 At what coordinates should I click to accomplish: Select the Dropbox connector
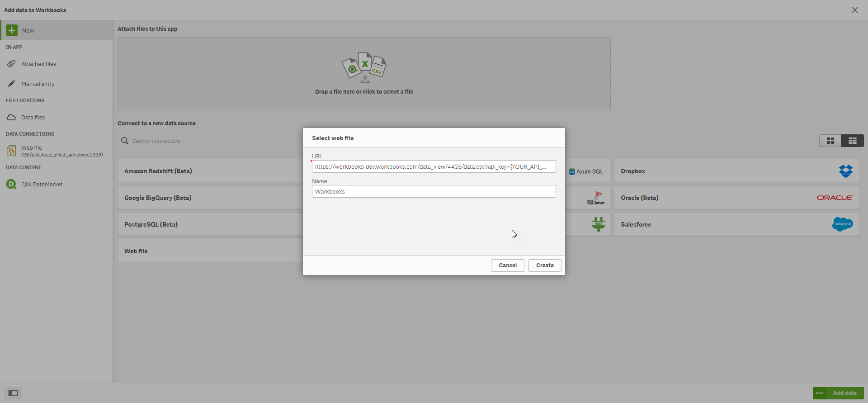coord(737,171)
